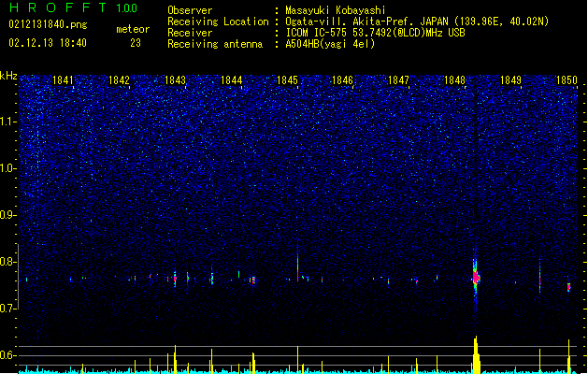This screenshot has width=588, height=374.
Task: Click the meteor echo at 1843
Action: (x=175, y=279)
